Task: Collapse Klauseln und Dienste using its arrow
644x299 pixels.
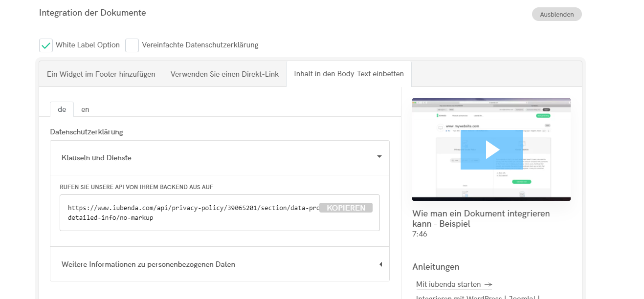Action: (x=379, y=157)
